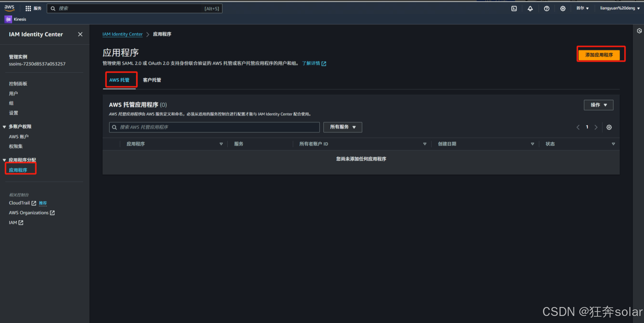Viewport: 644px width, 323px height.
Task: Open AWS Organizations console link
Action: coord(32,213)
